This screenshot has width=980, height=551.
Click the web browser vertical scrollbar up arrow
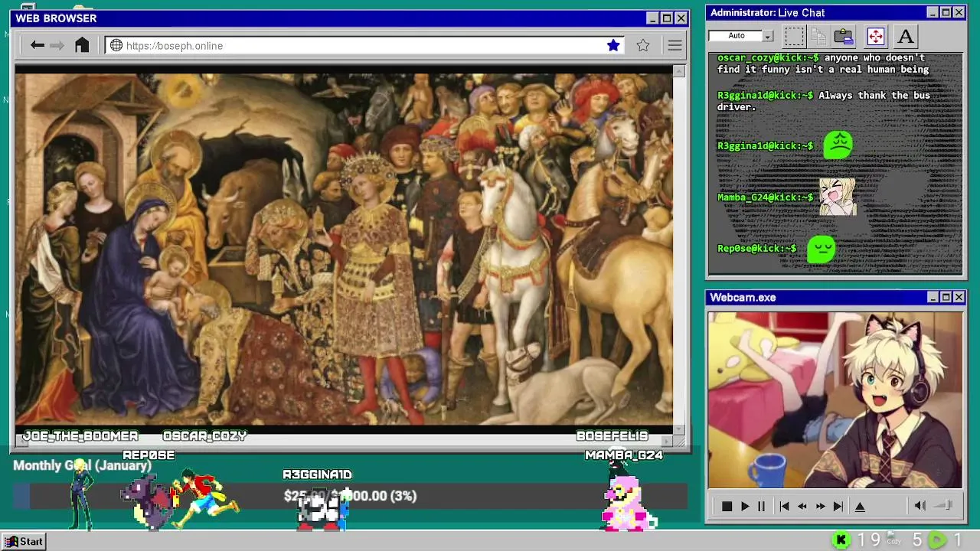coord(679,71)
